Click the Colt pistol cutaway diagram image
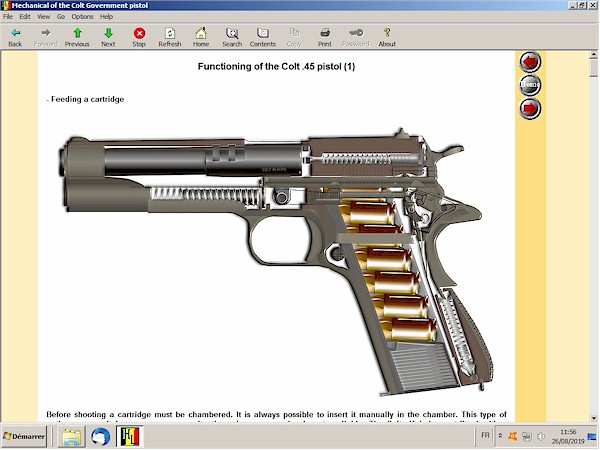This screenshot has width=600, height=450. pos(276,262)
